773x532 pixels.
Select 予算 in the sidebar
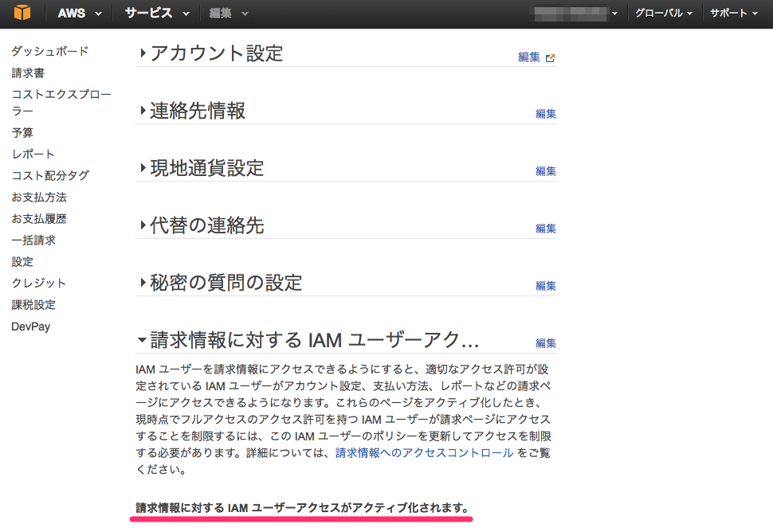pos(22,132)
